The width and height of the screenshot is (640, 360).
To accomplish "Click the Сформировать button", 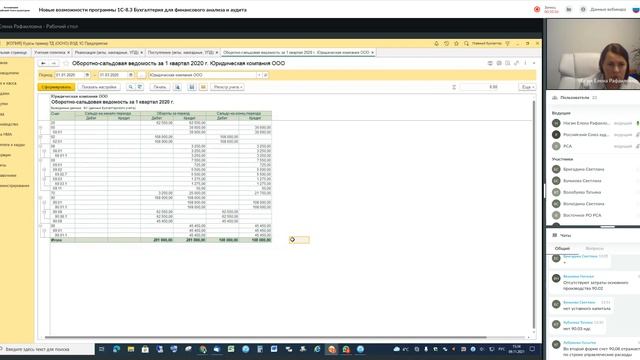I will pyautogui.click(x=56, y=87).
